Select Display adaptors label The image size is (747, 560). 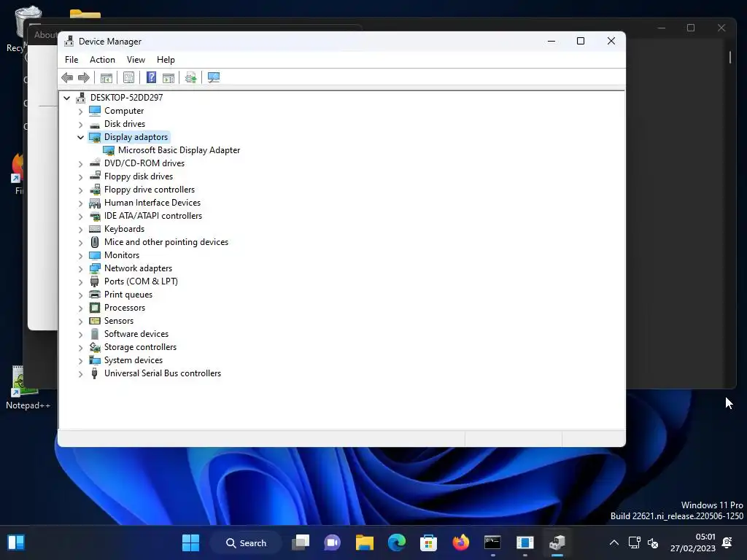point(136,136)
